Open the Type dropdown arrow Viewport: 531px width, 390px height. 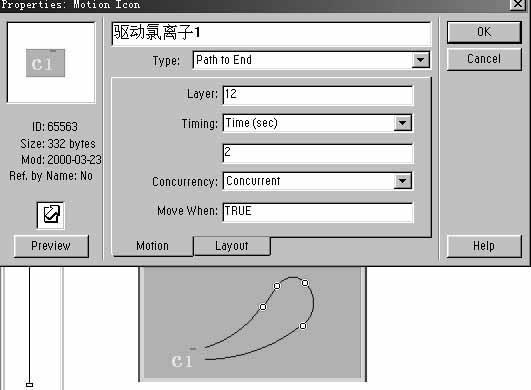point(421,60)
